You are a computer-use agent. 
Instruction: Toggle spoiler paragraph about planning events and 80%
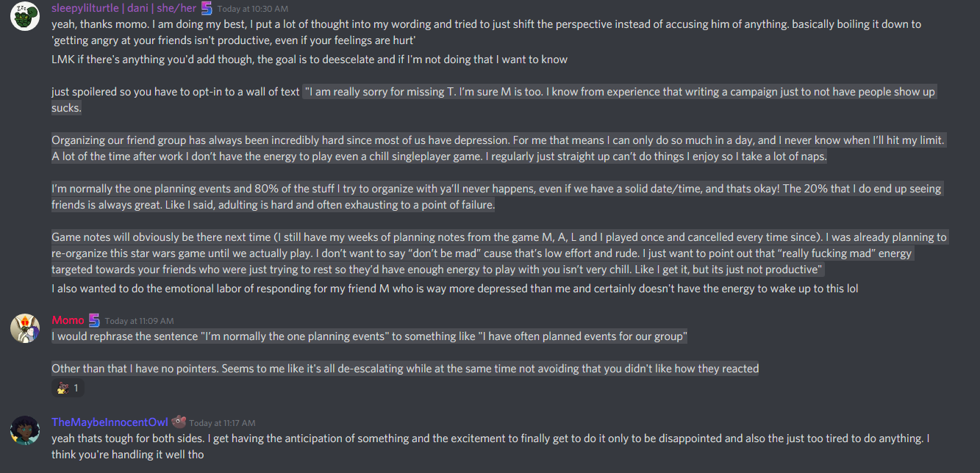pos(496,197)
